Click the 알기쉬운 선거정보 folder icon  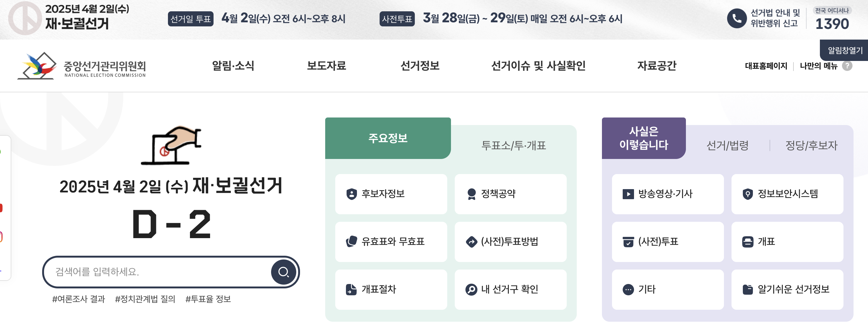(749, 289)
